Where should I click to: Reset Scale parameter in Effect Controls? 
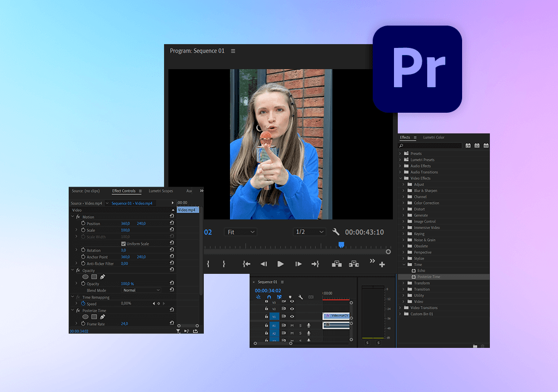coord(172,229)
